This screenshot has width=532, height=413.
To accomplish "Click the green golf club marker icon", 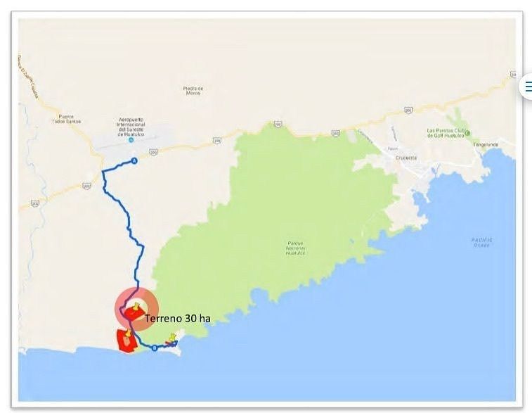I will tap(467, 133).
